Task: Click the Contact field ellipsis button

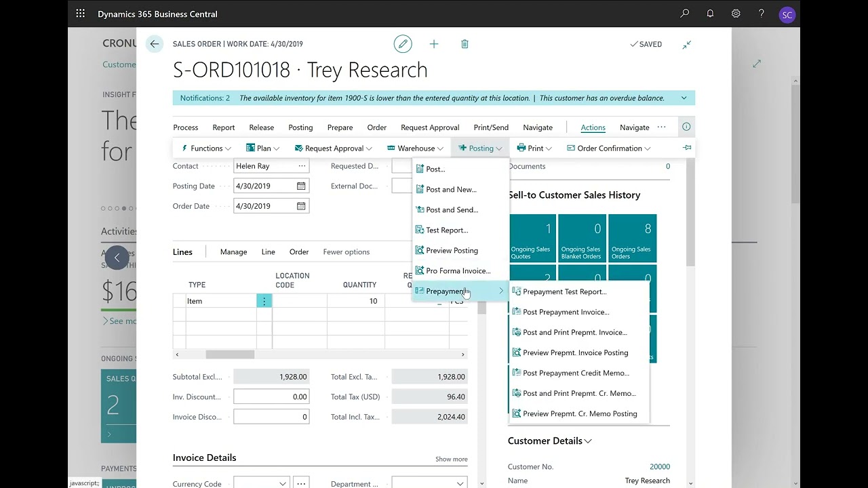Action: tap(302, 166)
